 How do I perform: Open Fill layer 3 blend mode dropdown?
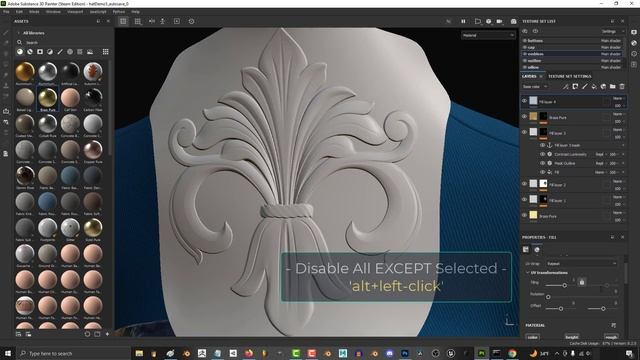618,130
